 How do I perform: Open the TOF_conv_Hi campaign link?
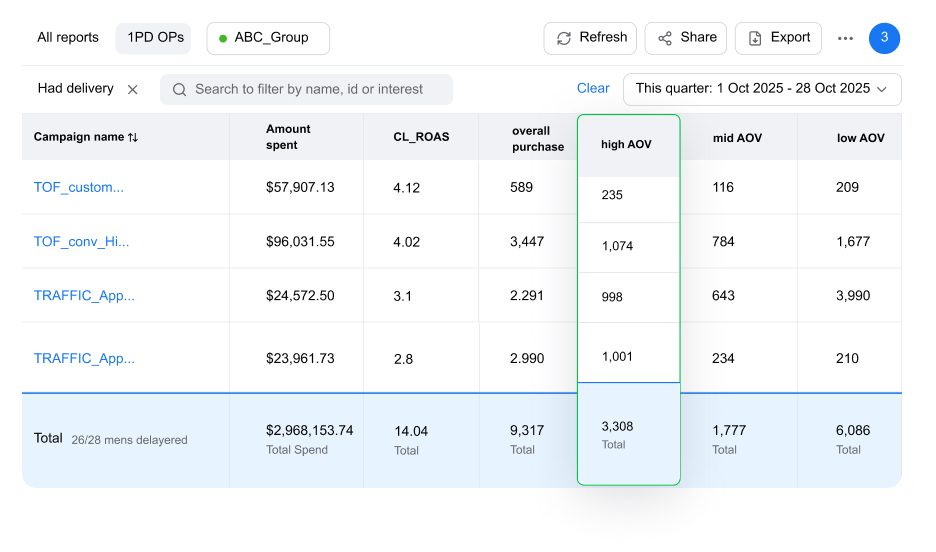coord(81,241)
